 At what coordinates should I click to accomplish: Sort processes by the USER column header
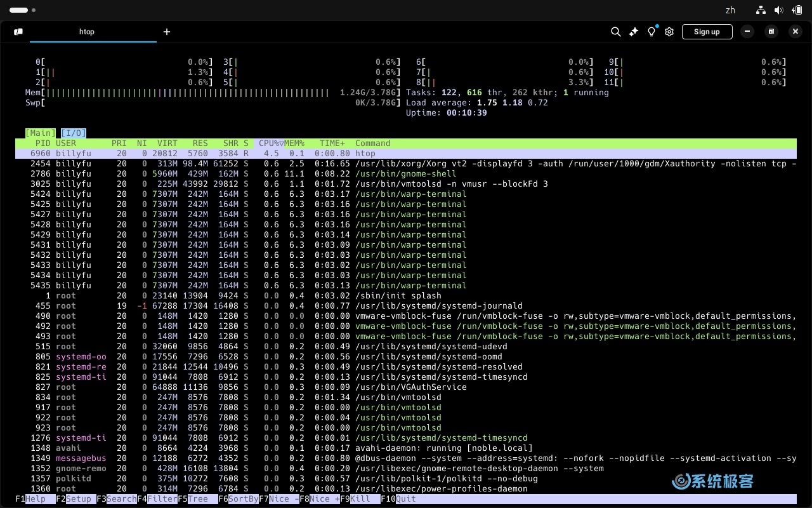tap(66, 144)
